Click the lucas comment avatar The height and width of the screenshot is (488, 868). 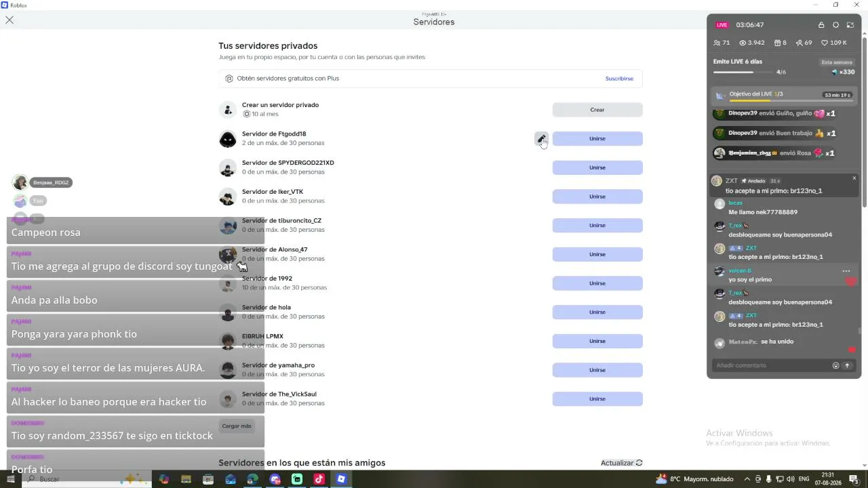[x=719, y=204]
